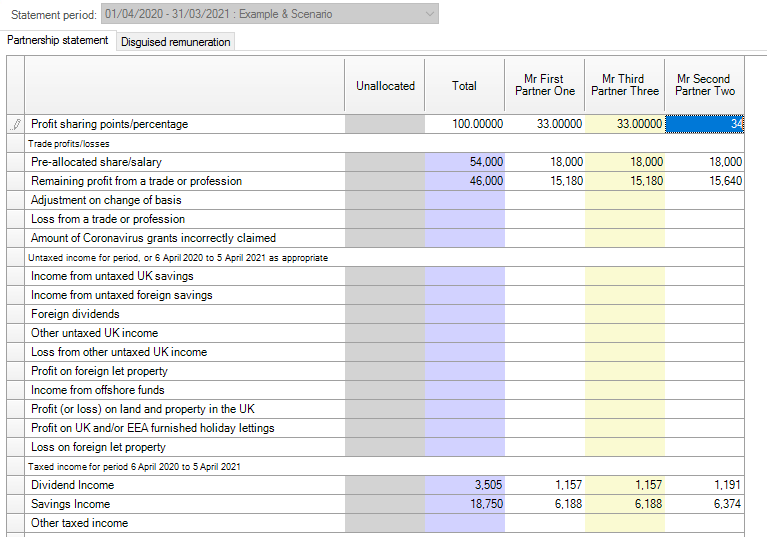Screen dimensions: 767x537
Task: Click the Savings Income row label
Action: 70,504
